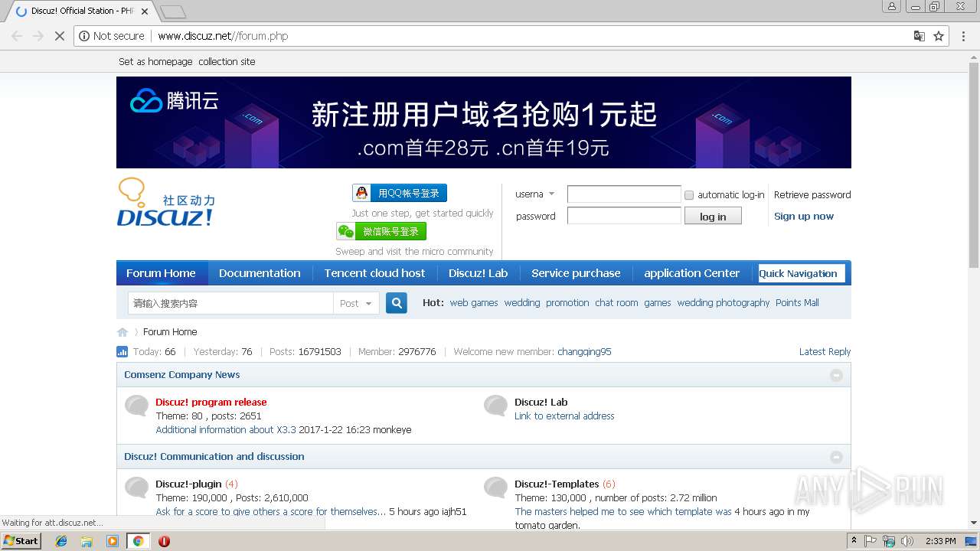Go to the forum home house icon
This screenshot has height=551, width=980.
pos(122,332)
